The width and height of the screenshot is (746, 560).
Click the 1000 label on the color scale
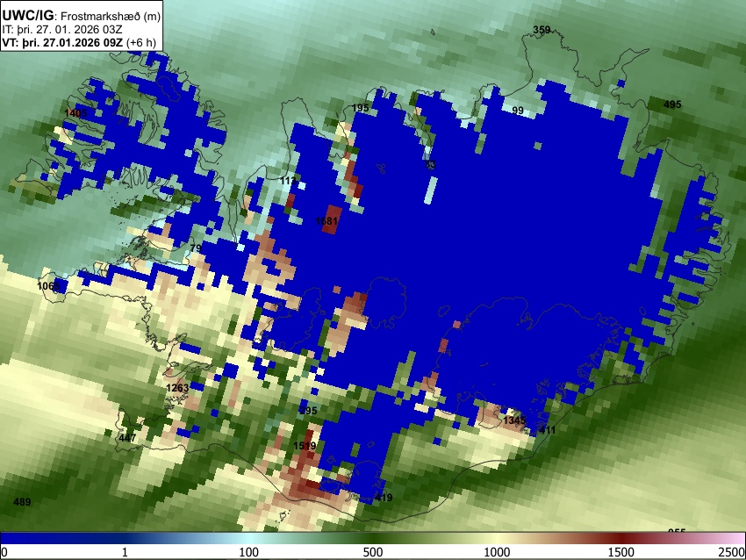click(497, 552)
